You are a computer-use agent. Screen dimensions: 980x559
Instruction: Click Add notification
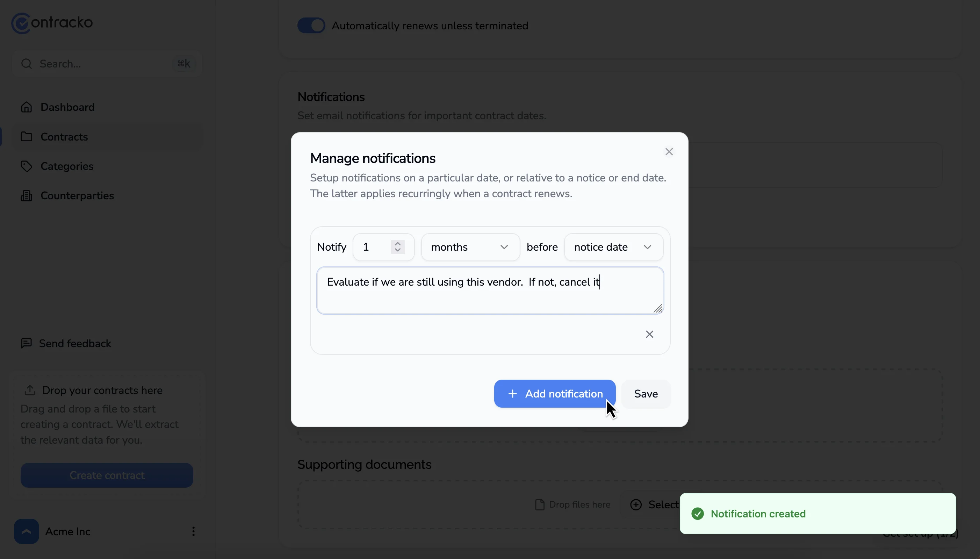pyautogui.click(x=554, y=394)
